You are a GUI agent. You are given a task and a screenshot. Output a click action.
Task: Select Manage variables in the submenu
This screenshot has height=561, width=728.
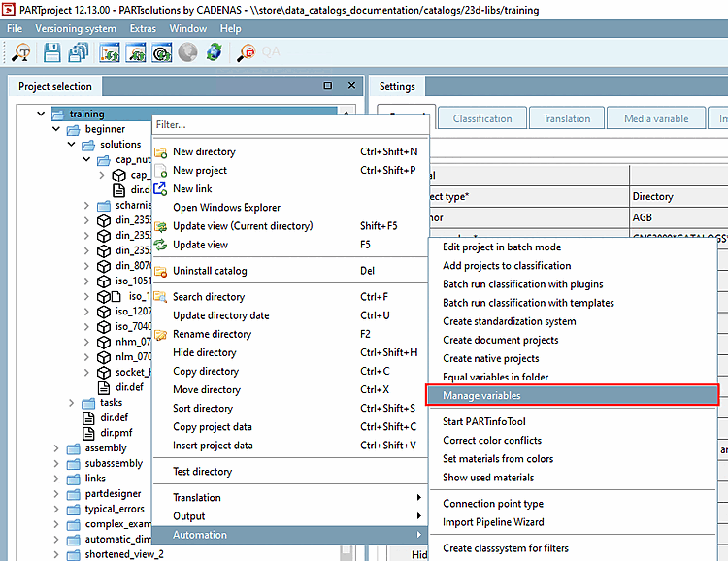573,395
